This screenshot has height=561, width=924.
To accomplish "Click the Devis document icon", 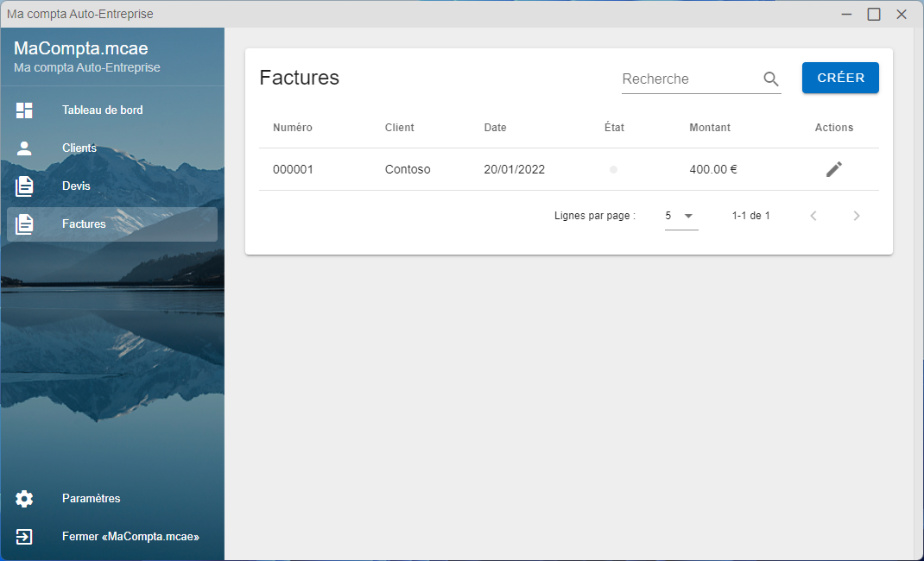I will [x=24, y=186].
